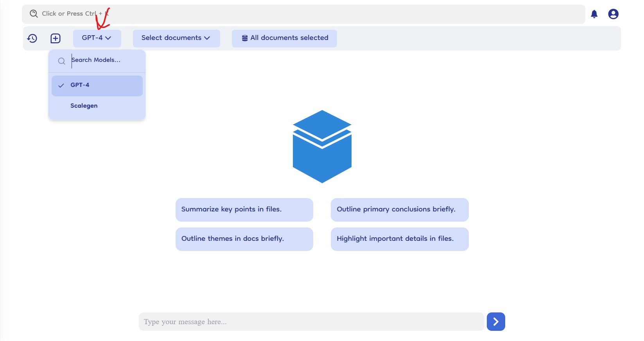Click the blue cube logo
The height and width of the screenshot is (341, 644).
click(322, 146)
